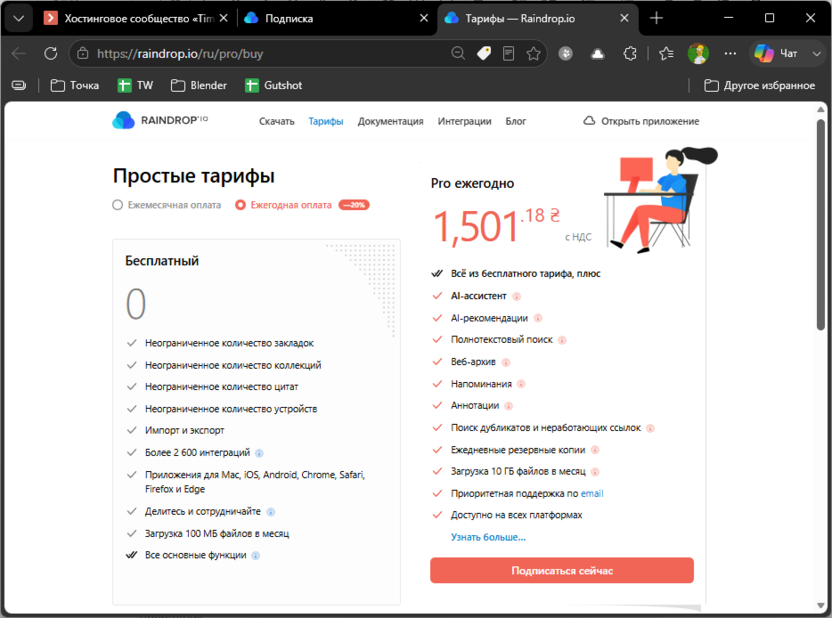Open the zoom-out magnifier icon

pyautogui.click(x=458, y=54)
